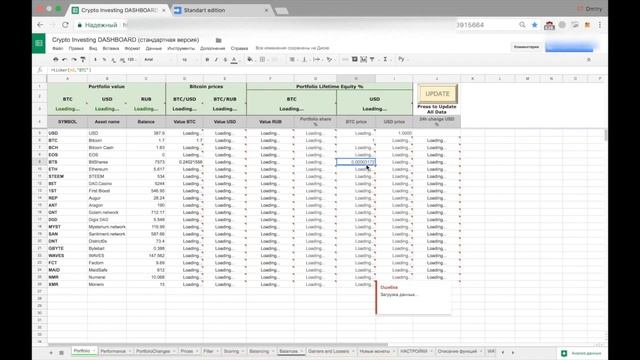The image size is (640, 360).
Task: Click the Filter toolbar icon
Action: (x=372, y=60)
